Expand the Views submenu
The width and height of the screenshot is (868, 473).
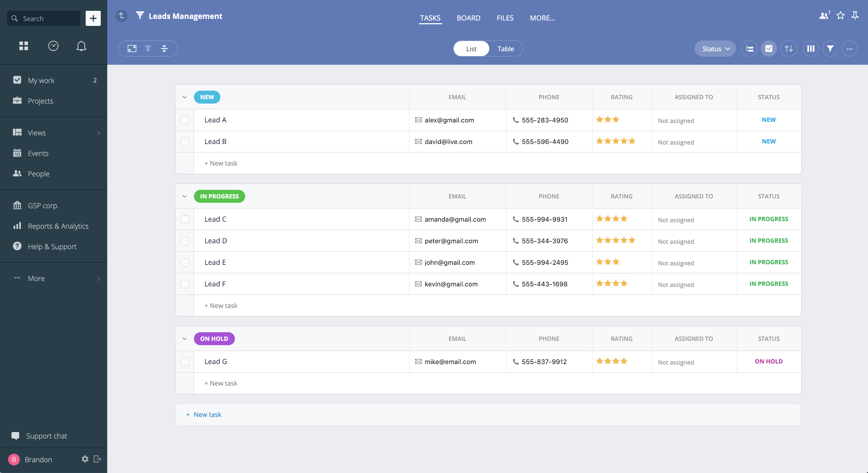98,133
